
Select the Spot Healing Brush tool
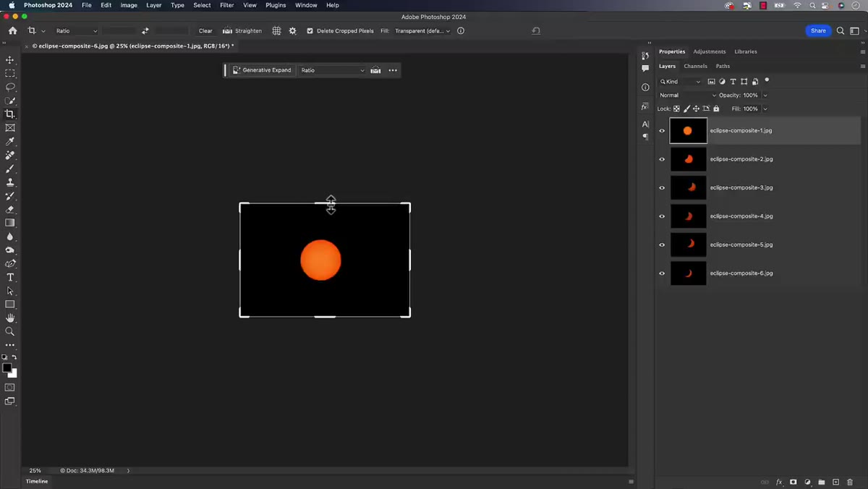point(10,155)
